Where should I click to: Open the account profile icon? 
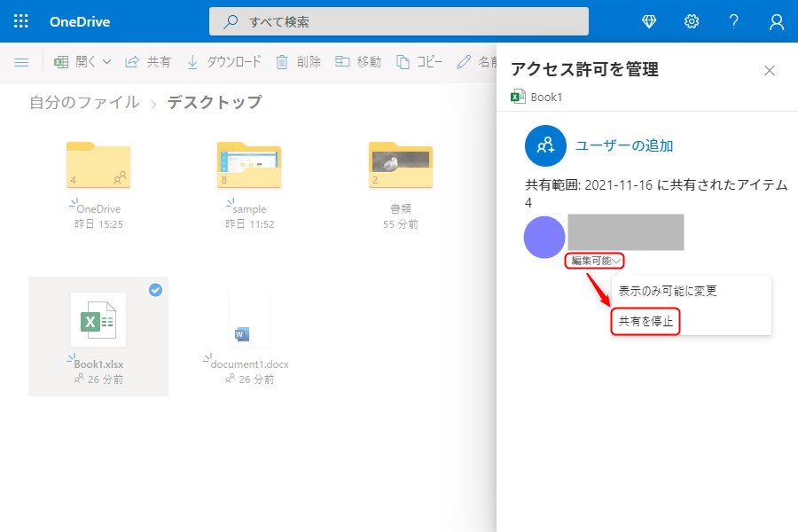(777, 21)
